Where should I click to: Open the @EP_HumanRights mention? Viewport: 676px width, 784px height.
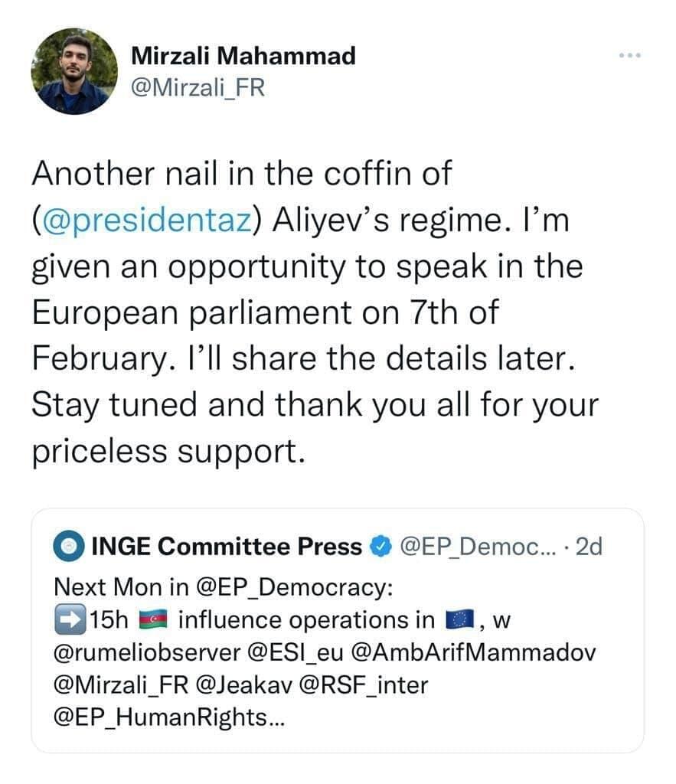coord(169,717)
